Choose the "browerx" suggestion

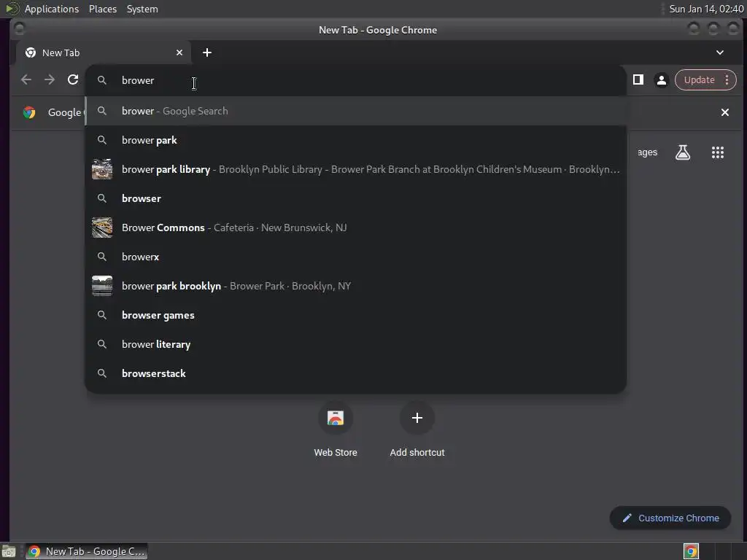[355, 257]
